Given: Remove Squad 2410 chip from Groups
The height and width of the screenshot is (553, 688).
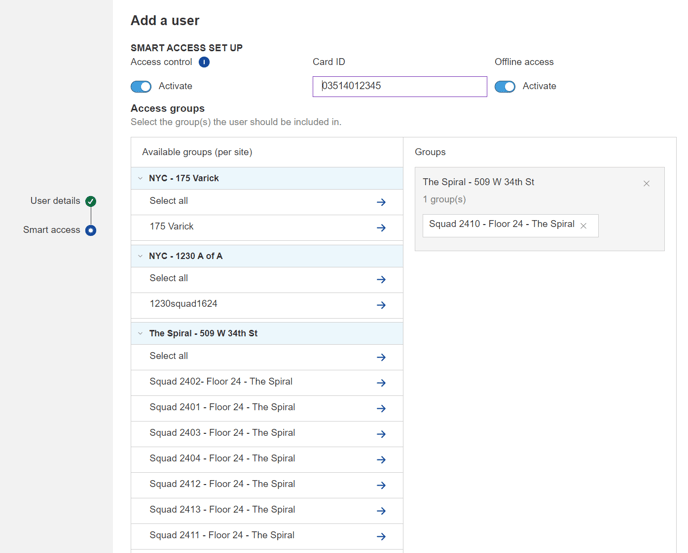Looking at the screenshot, I should (584, 226).
